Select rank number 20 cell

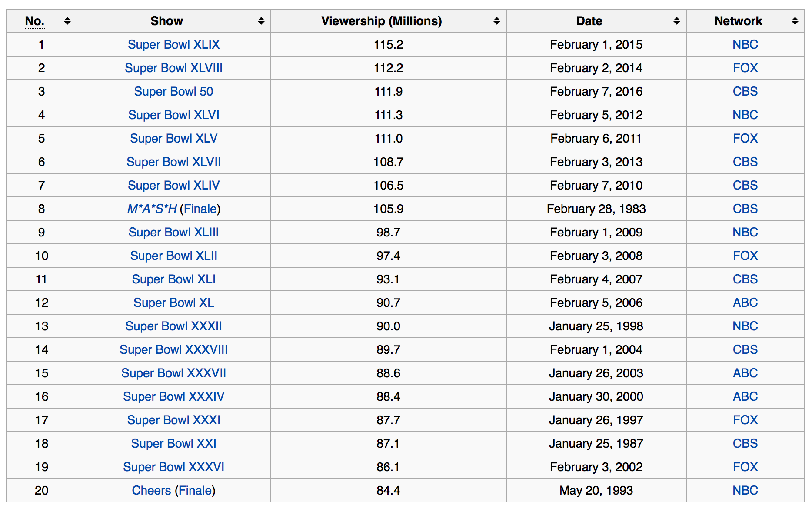click(x=42, y=490)
